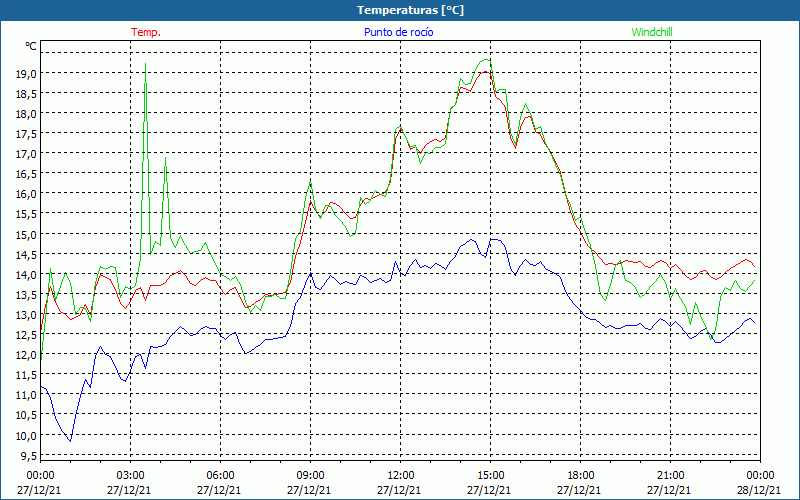Click the '03:00' time axis label

click(x=130, y=476)
